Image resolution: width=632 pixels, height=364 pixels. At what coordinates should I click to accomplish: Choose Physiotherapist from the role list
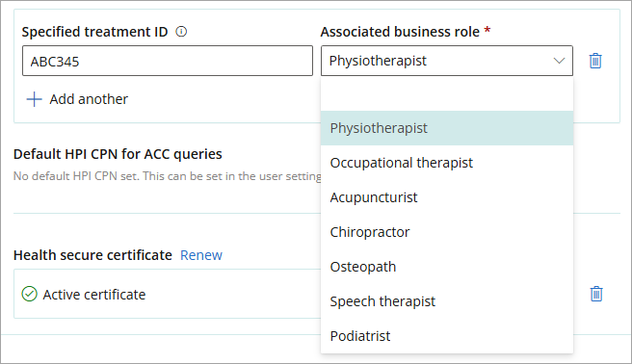click(x=447, y=128)
